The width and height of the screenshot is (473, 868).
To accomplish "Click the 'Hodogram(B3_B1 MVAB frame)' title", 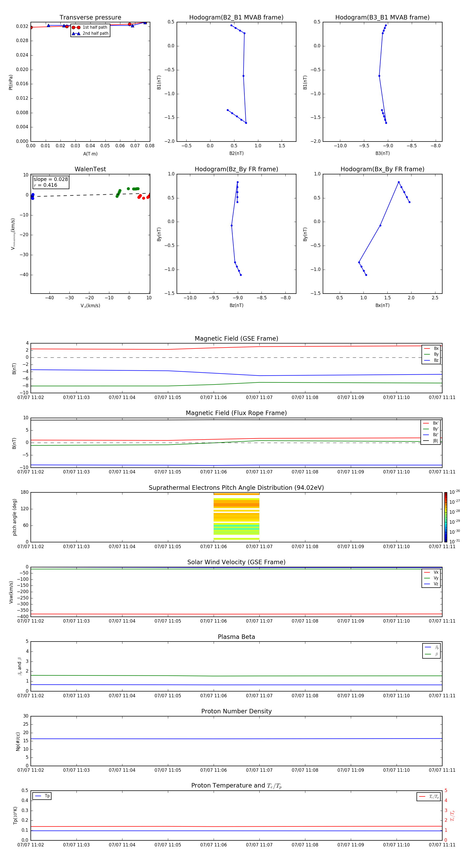I will tap(382, 18).
